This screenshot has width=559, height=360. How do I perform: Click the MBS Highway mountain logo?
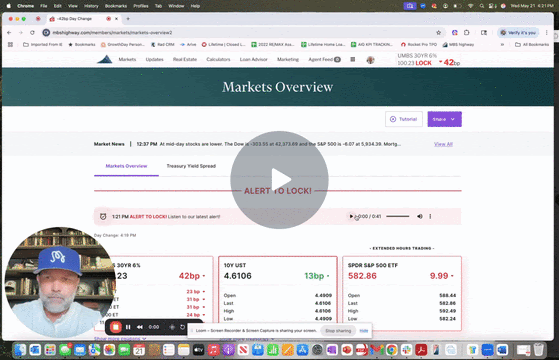[104, 59]
